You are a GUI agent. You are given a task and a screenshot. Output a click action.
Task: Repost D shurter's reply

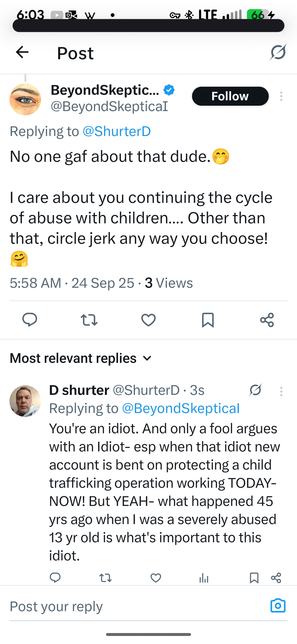(x=106, y=578)
